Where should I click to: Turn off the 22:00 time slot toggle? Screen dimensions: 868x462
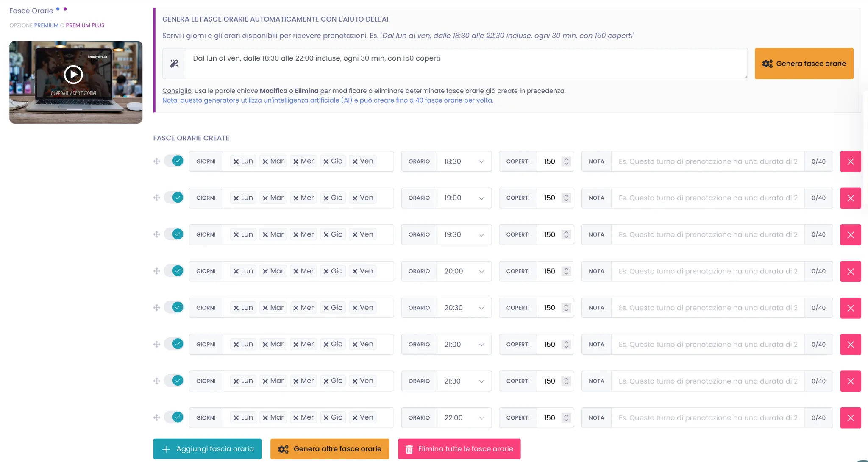174,417
